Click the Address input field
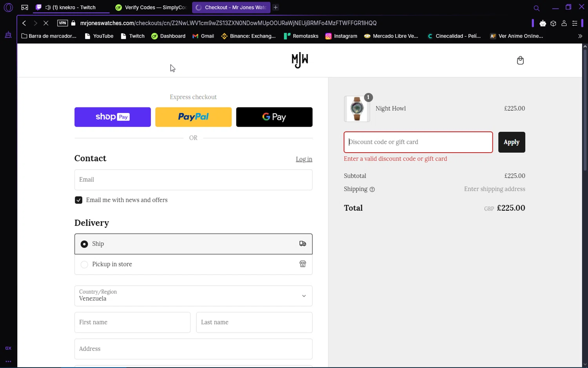The image size is (588, 368). (193, 349)
